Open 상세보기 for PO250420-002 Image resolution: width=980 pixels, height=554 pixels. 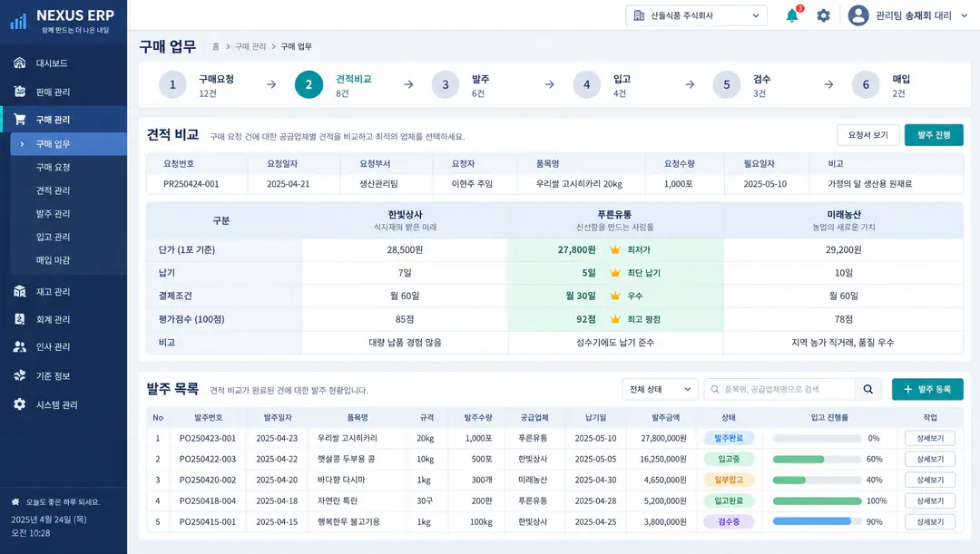click(x=930, y=481)
